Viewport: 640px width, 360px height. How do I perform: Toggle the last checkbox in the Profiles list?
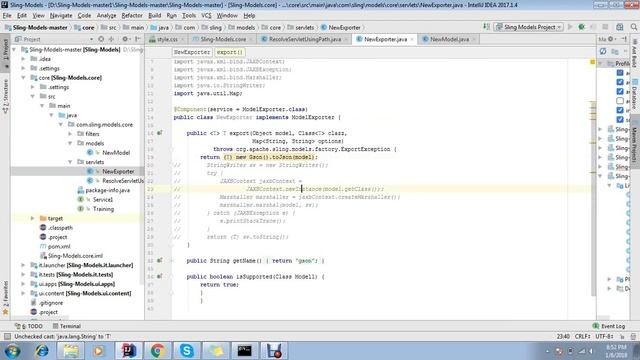tap(620, 120)
